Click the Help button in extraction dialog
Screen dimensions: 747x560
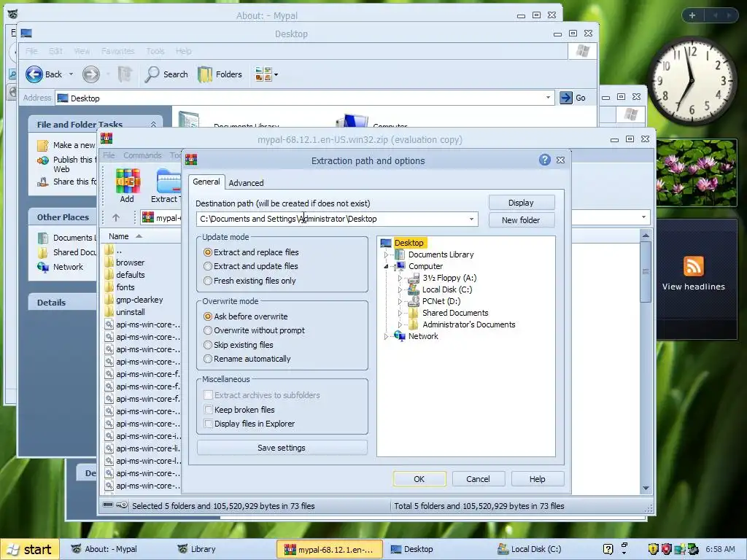coord(538,479)
